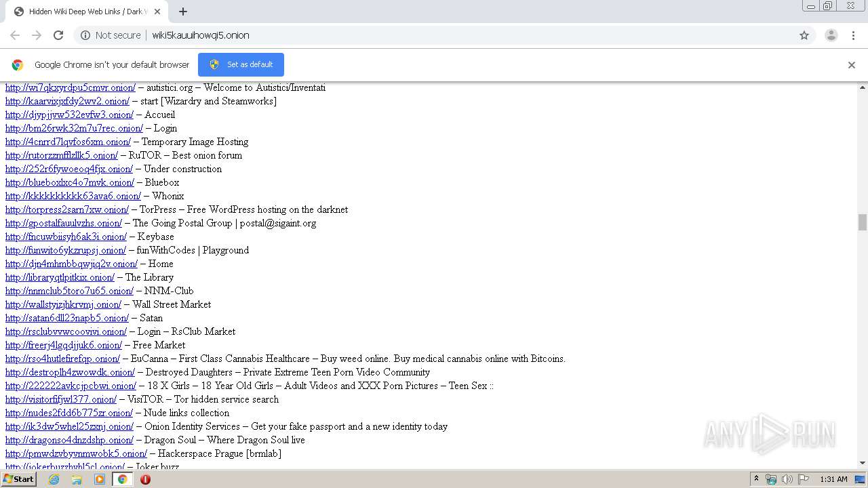The height and width of the screenshot is (488, 868).
Task: Reload the current page
Action: click(58, 35)
